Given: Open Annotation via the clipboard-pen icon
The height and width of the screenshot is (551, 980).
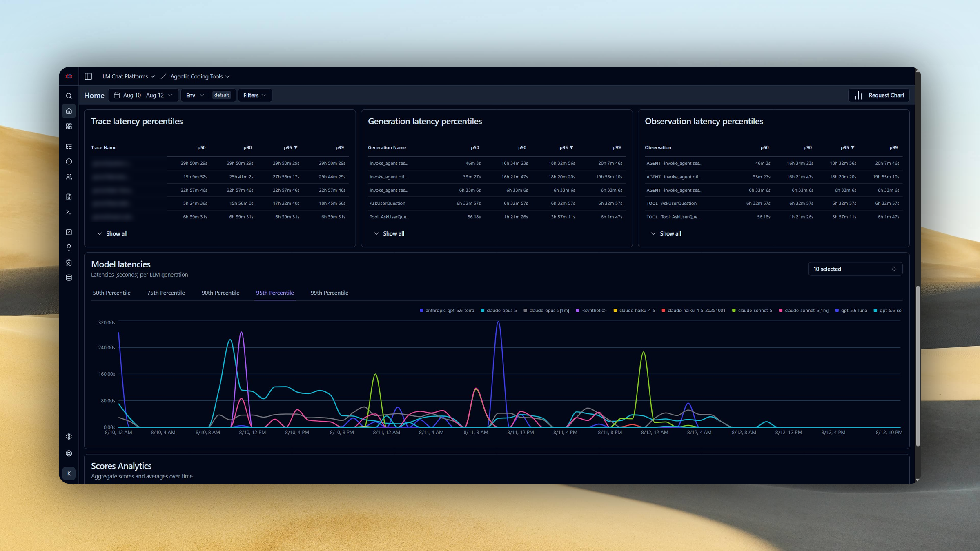Looking at the screenshot, I should tap(69, 262).
